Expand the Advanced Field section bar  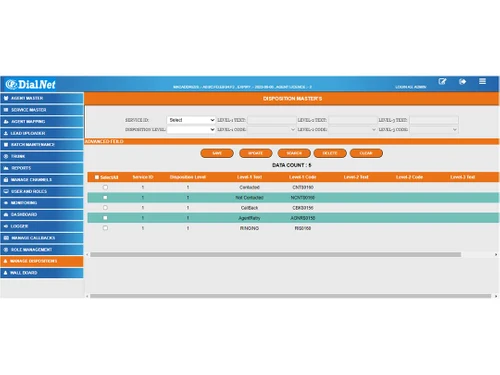(292, 141)
